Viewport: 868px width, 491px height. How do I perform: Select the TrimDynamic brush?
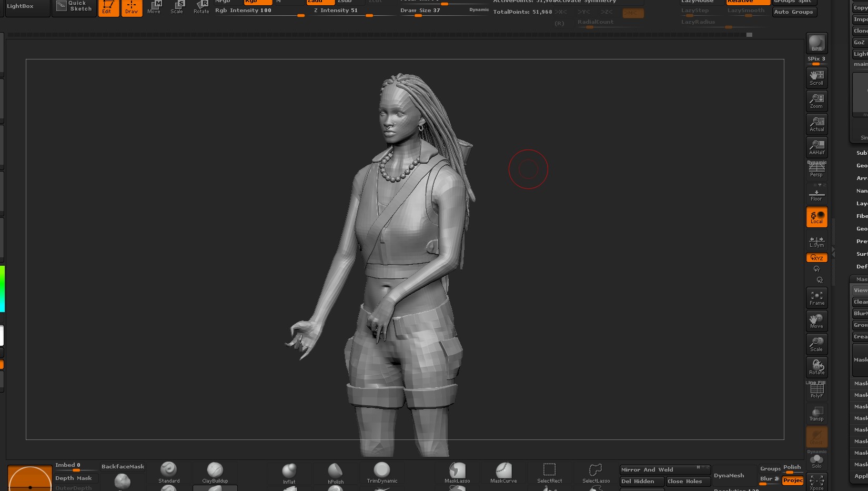click(x=382, y=472)
